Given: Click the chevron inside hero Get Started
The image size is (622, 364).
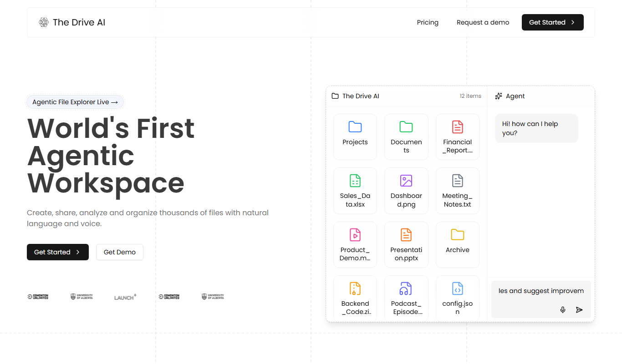Looking at the screenshot, I should pos(78,252).
